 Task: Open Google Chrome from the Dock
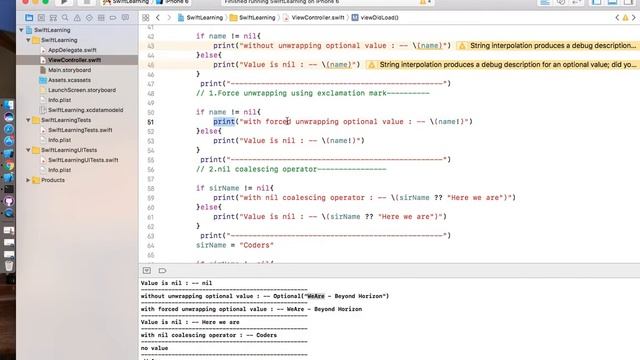pyautogui.click(x=9, y=165)
